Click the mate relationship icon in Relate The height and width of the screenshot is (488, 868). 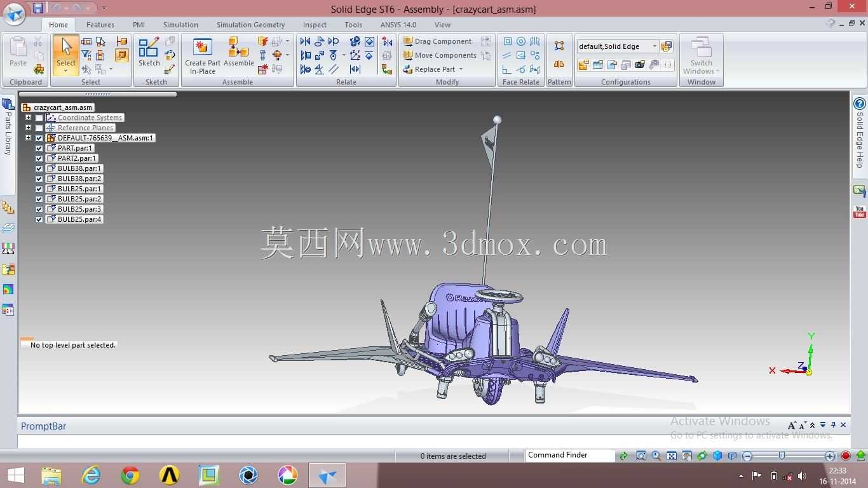pyautogui.click(x=306, y=41)
